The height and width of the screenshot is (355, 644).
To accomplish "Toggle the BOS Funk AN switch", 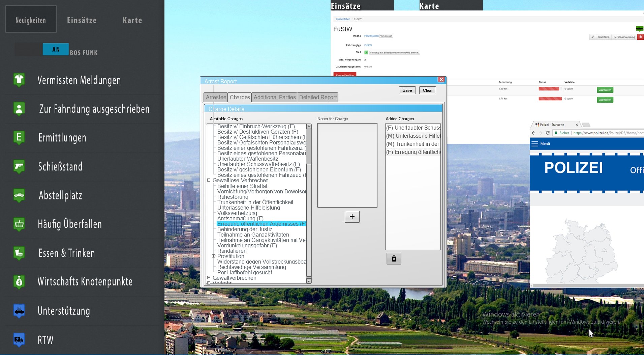I will tap(56, 49).
